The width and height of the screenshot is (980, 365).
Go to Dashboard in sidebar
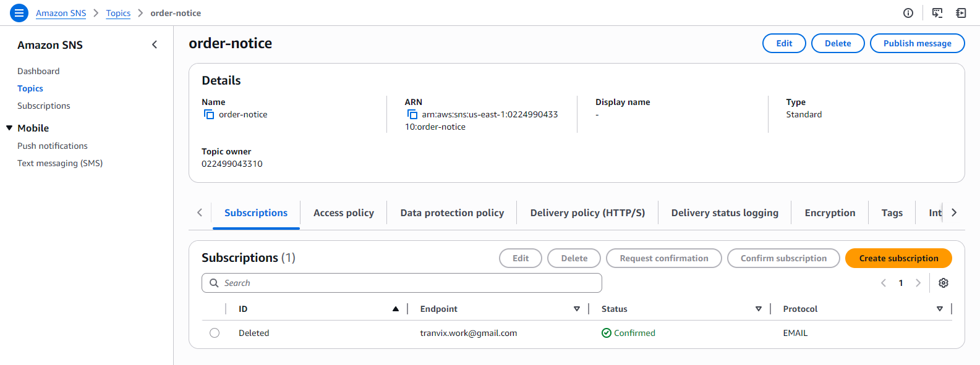[38, 71]
